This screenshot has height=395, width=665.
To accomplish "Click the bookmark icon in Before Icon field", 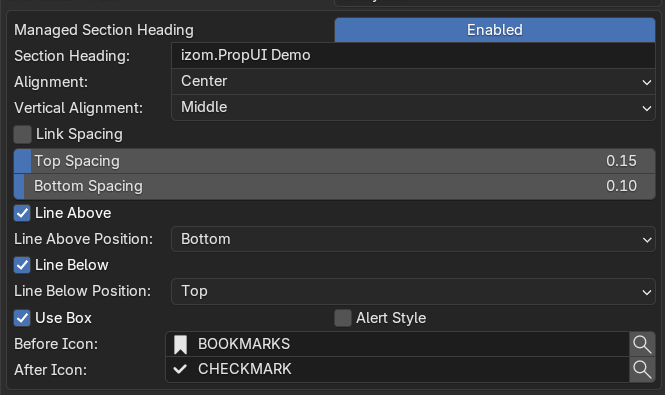I will pyautogui.click(x=180, y=344).
